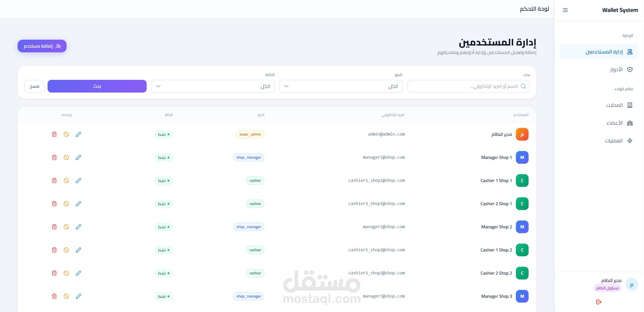This screenshot has height=312, width=644.
Task: Expand status filter using its chevron arrow
Action: click(158, 86)
